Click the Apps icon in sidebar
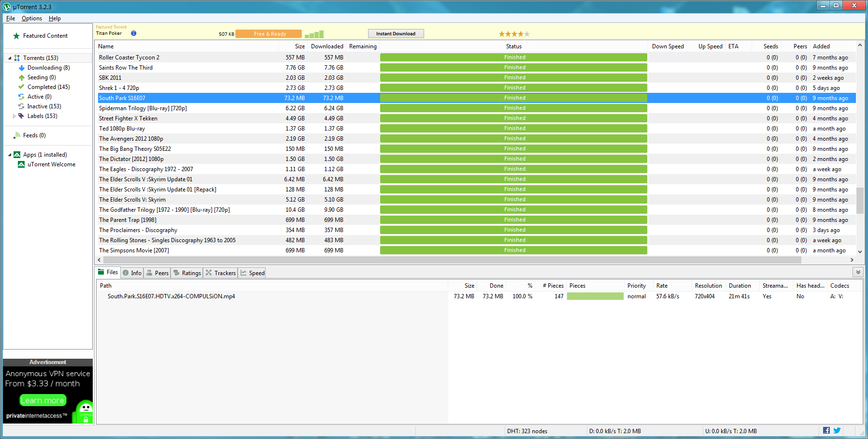 [x=17, y=155]
